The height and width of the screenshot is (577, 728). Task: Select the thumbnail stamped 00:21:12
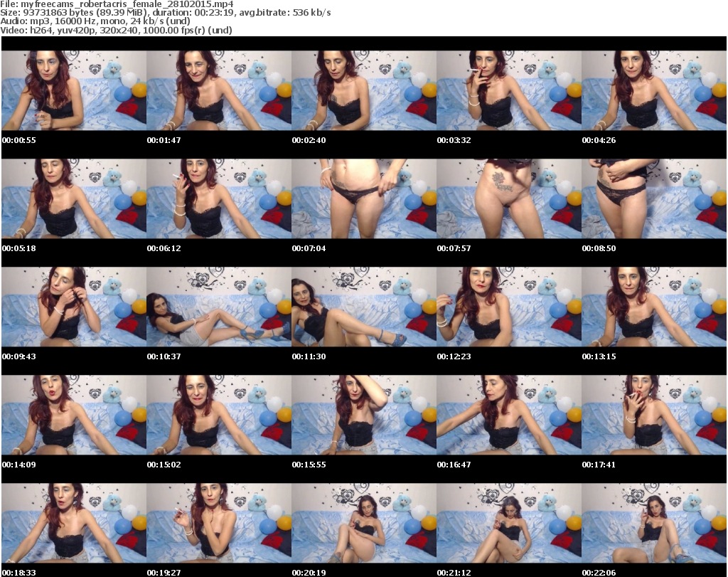tap(509, 523)
